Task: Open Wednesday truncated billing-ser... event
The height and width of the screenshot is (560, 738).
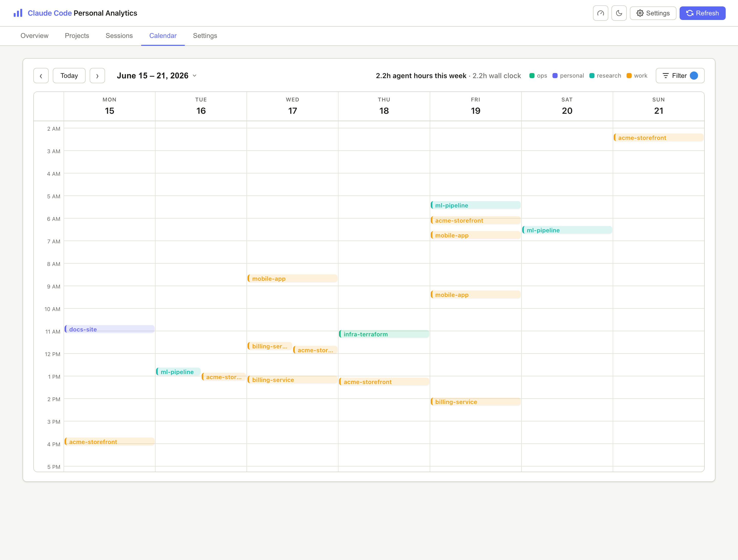Action: (270, 346)
